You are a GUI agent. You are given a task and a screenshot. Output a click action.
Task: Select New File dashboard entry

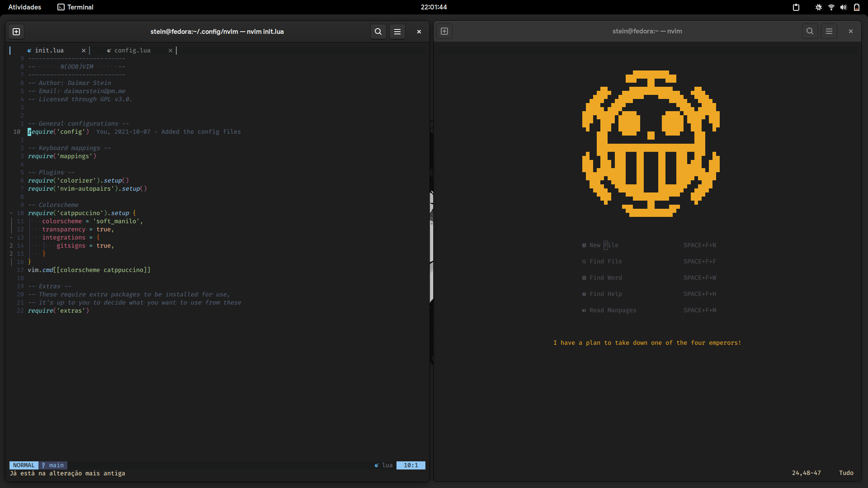pos(604,245)
